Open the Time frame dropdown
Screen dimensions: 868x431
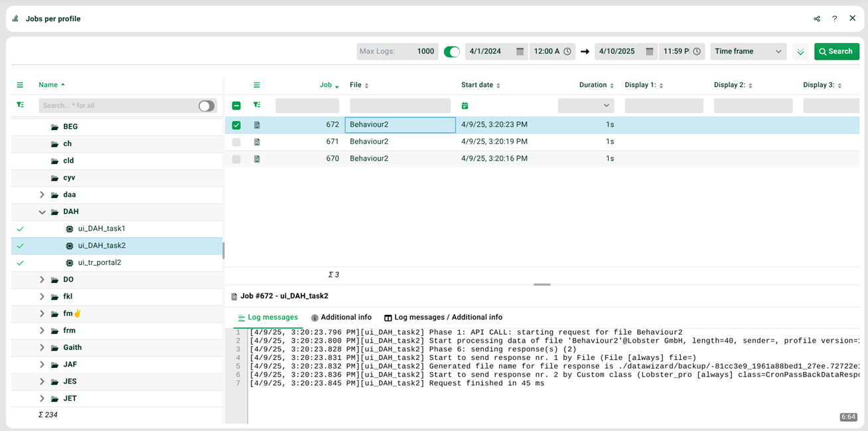click(748, 51)
